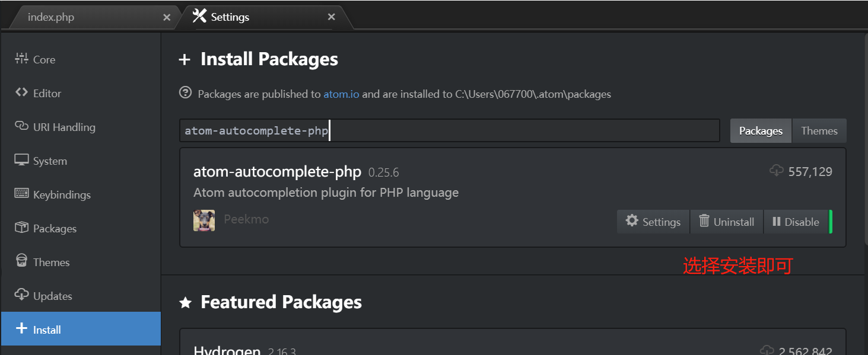Open System settings monitor icon
868x355 pixels.
[21, 160]
